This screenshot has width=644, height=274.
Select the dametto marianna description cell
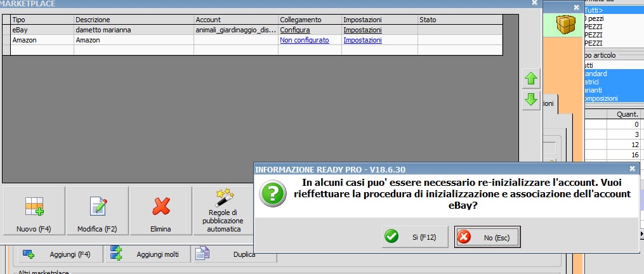click(134, 30)
